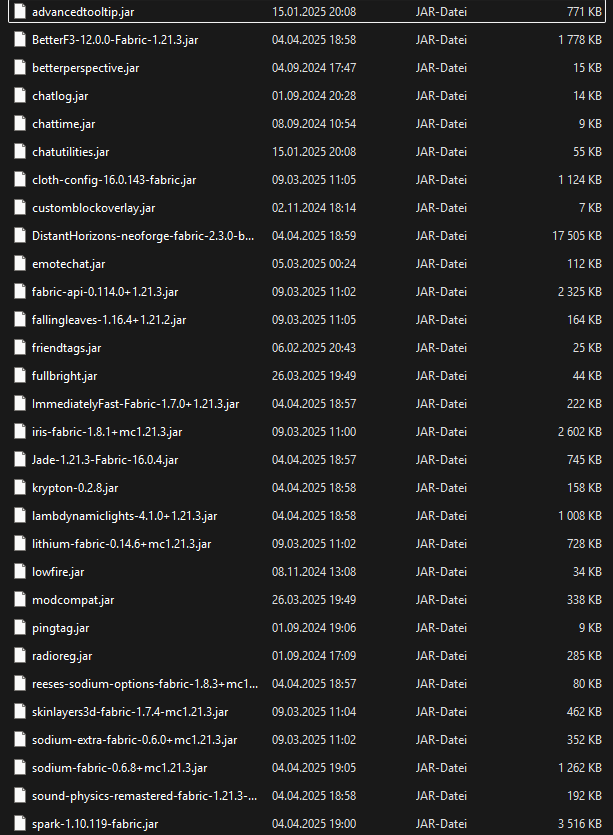
Task: Click the file icon next to BetterF3-12.0.0-Fabric-1.21.3.jar
Action: 20,39
